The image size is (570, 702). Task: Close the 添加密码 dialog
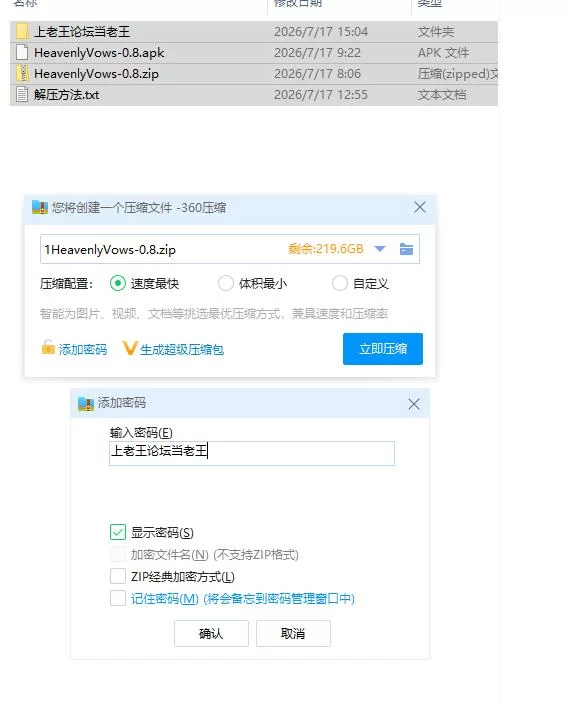(414, 404)
